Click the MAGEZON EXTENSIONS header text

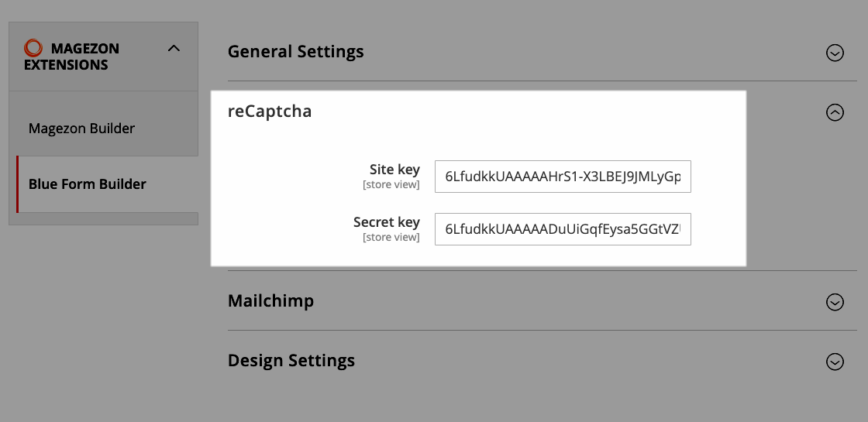pyautogui.click(x=71, y=57)
